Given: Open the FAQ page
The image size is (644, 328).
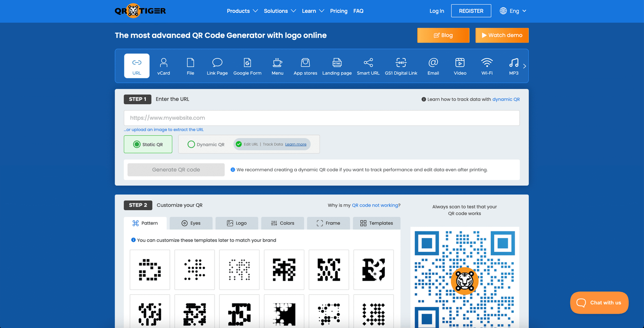Looking at the screenshot, I should click(358, 11).
